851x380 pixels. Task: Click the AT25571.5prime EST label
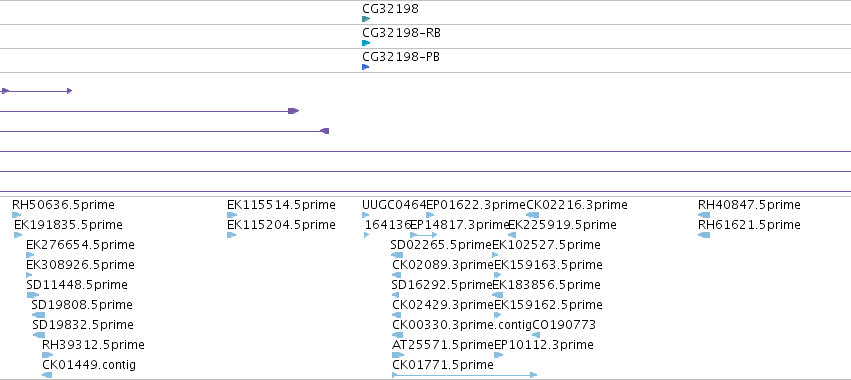442,345
